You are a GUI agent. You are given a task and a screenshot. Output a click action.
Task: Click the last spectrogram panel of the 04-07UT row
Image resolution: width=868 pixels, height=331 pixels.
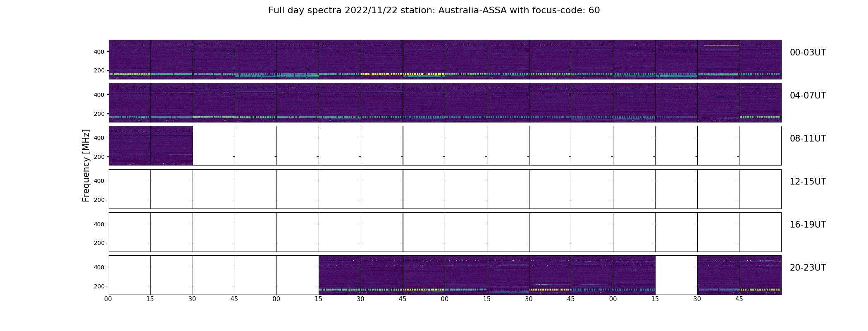(760, 103)
